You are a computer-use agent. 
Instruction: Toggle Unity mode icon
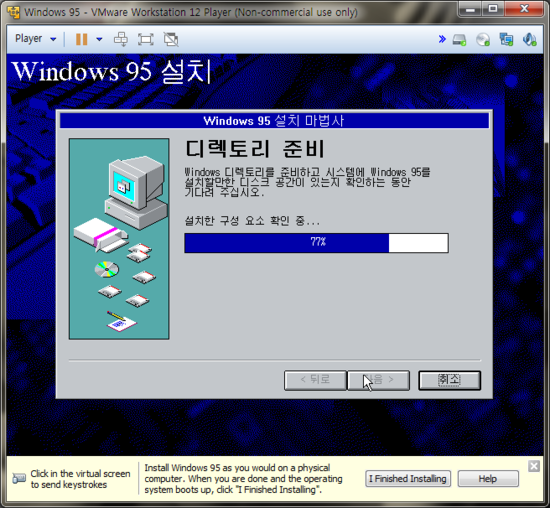pos(171,39)
